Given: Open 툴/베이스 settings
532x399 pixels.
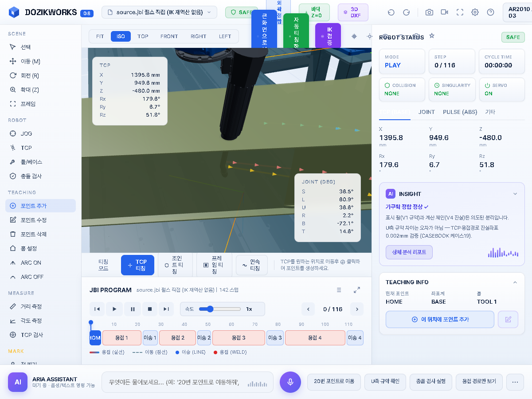Looking at the screenshot, I should (x=40, y=162).
